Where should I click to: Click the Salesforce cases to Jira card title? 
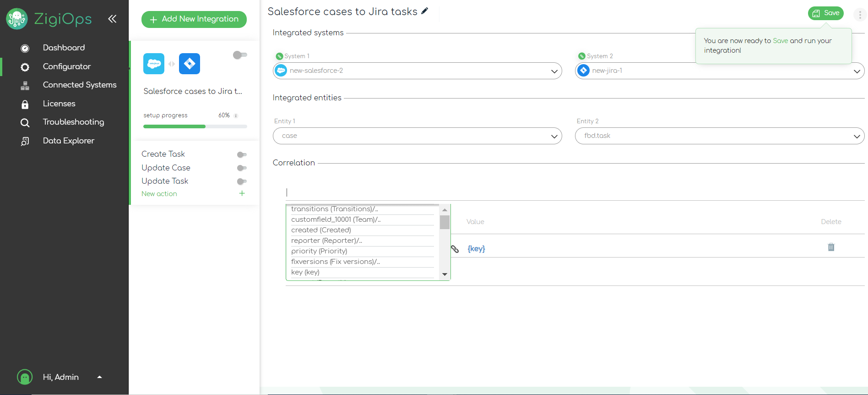193,91
